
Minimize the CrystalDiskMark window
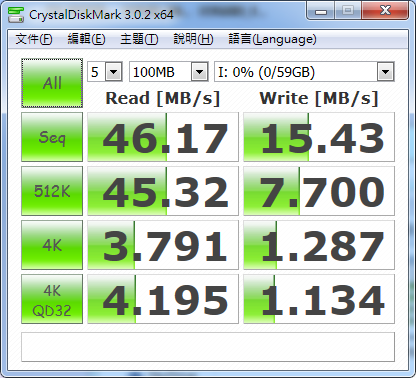point(321,11)
